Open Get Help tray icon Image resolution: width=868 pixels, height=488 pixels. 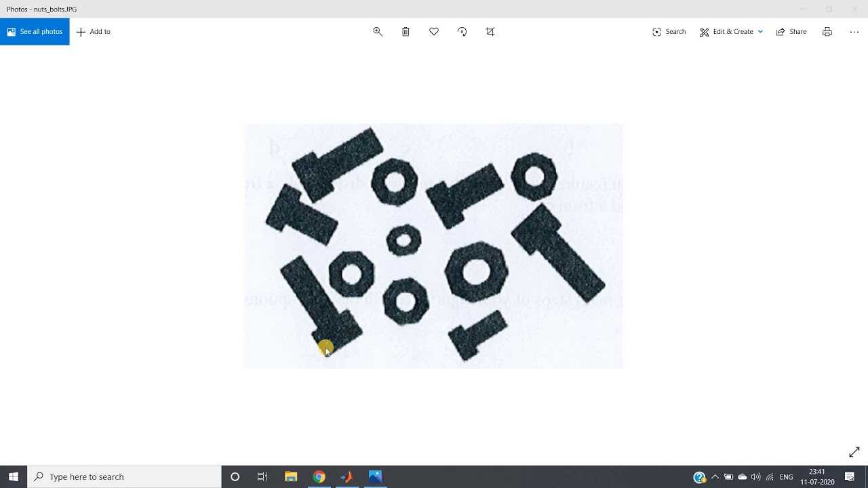(x=699, y=477)
